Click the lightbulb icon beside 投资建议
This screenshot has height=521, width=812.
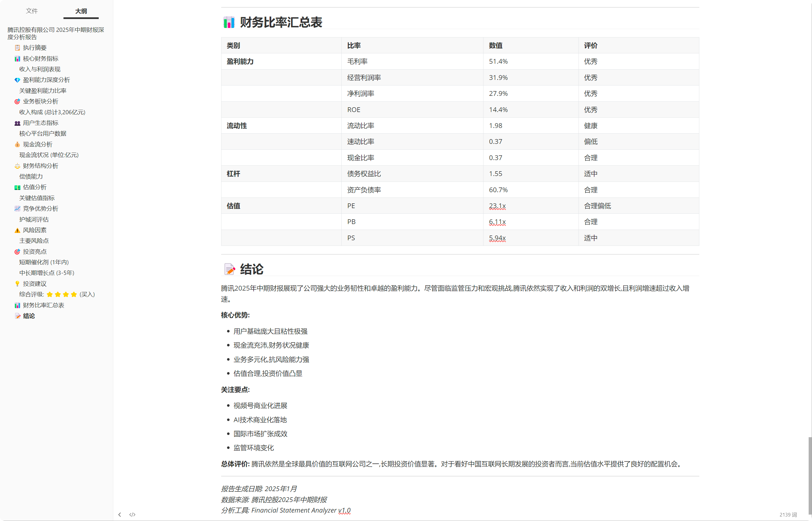(17, 284)
